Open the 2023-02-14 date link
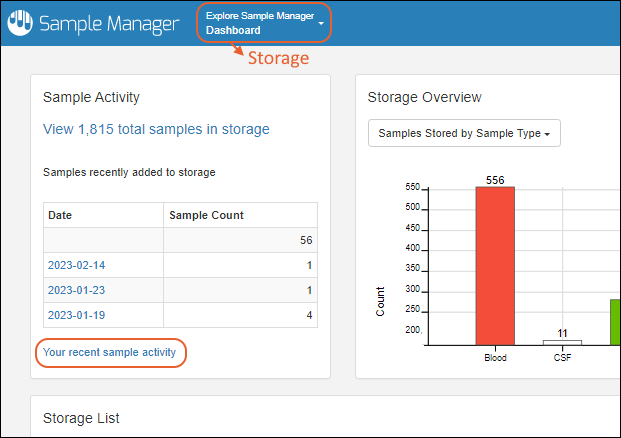The image size is (621, 438). click(x=76, y=265)
